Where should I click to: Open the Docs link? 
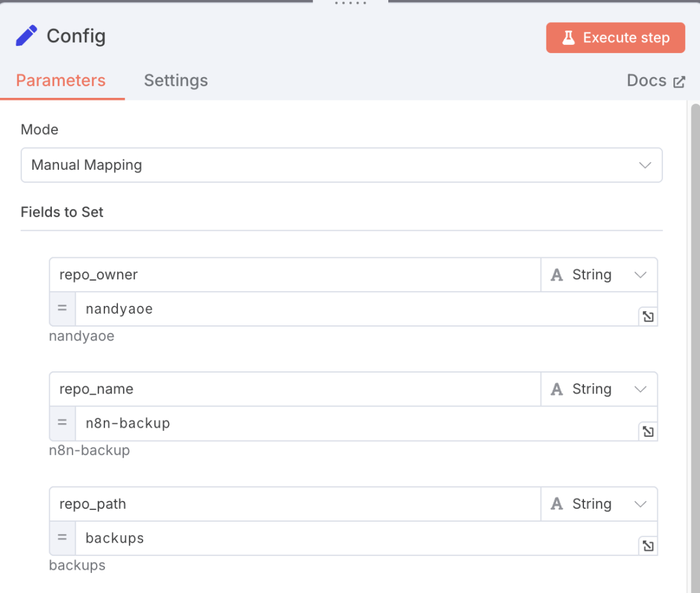click(646, 80)
